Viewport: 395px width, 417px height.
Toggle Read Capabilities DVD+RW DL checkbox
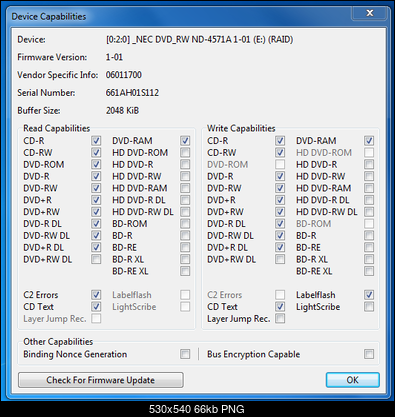pos(96,259)
